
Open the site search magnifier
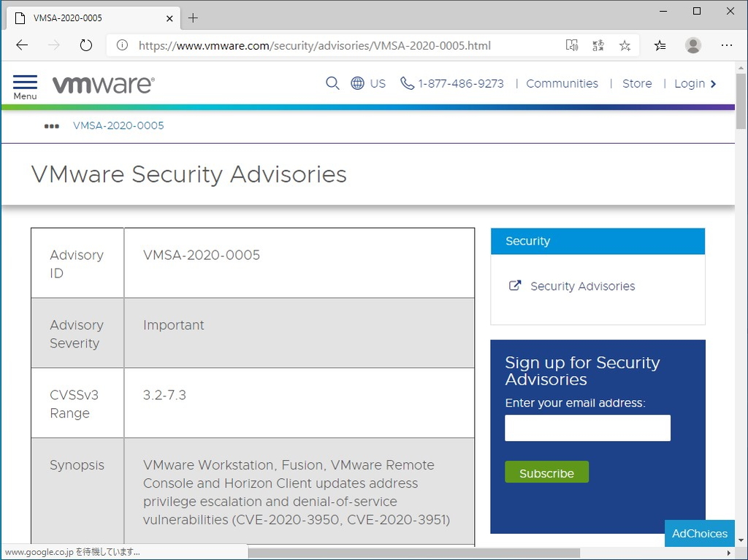pyautogui.click(x=332, y=83)
